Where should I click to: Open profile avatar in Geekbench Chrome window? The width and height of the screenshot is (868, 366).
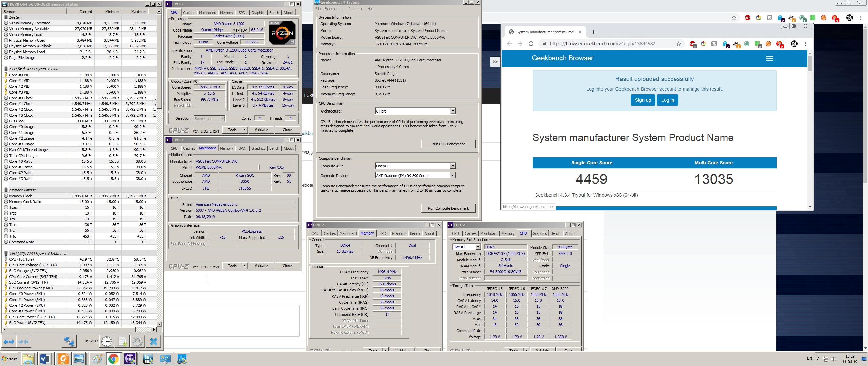[794, 44]
